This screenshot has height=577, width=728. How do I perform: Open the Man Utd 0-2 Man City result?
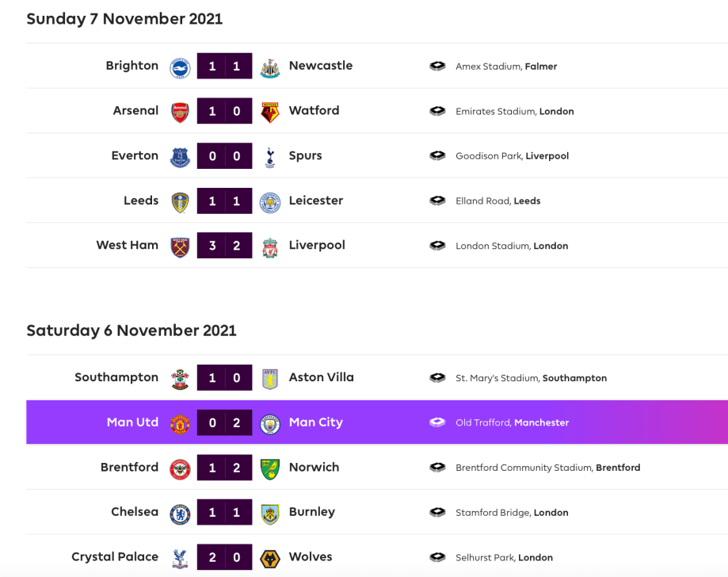225,422
